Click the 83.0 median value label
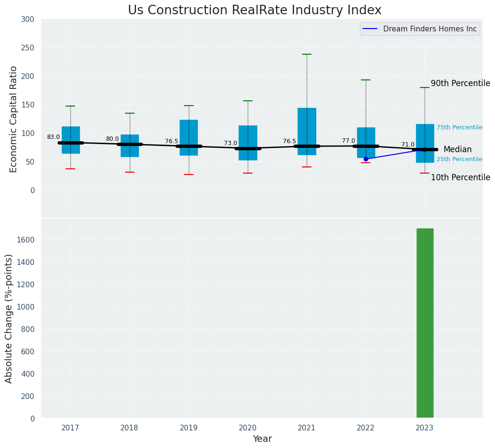Viewport: 495px width, 448px height. (53, 137)
